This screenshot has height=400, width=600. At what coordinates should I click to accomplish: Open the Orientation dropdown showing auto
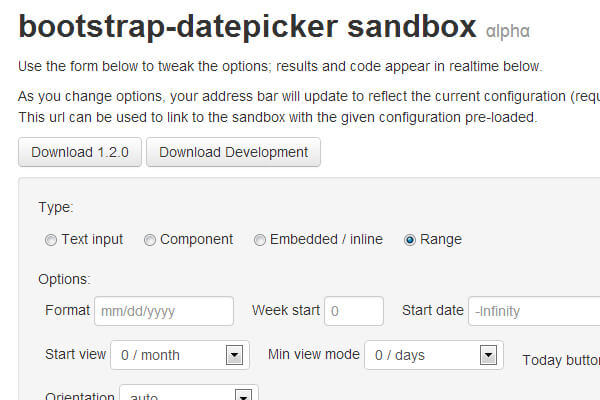tap(188, 395)
